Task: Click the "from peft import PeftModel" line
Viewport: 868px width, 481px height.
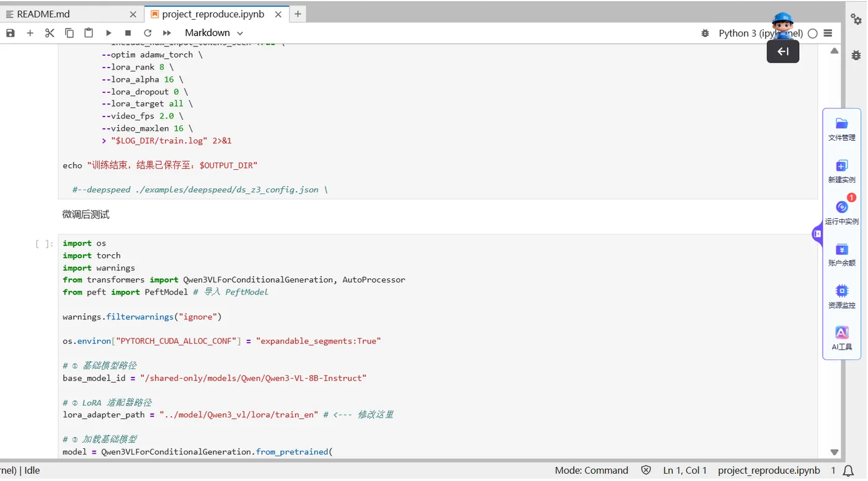Action: point(166,292)
